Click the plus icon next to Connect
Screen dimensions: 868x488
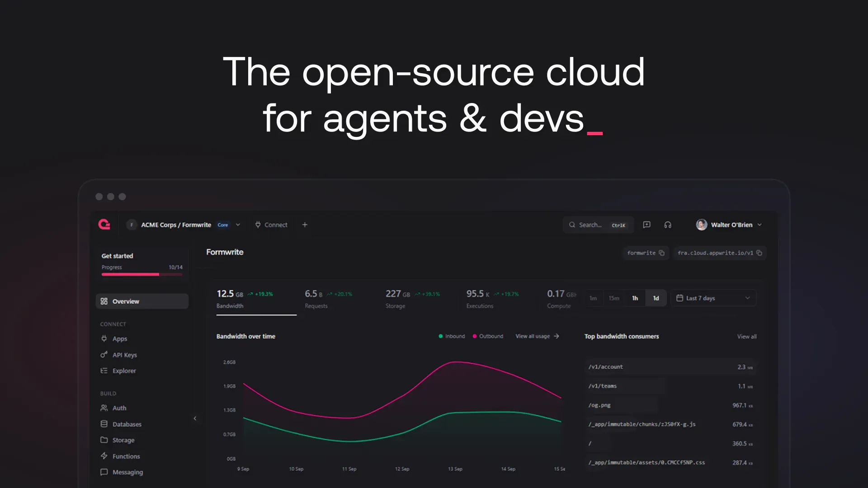[305, 225]
